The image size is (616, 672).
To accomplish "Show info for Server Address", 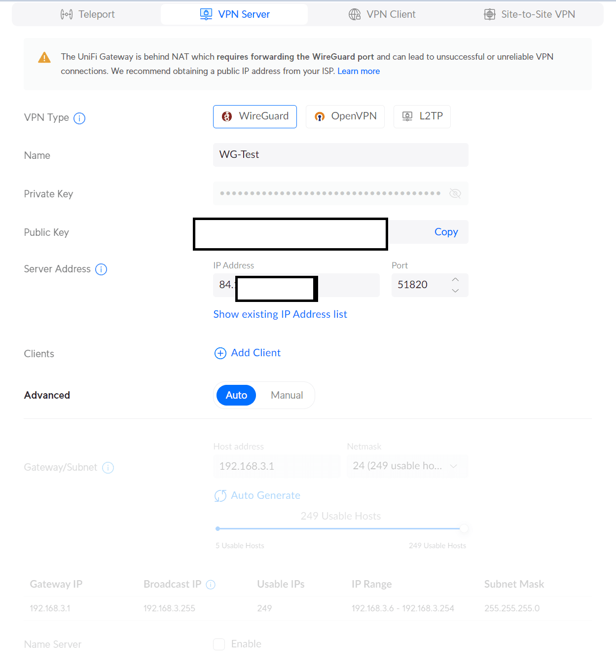I will tap(101, 269).
